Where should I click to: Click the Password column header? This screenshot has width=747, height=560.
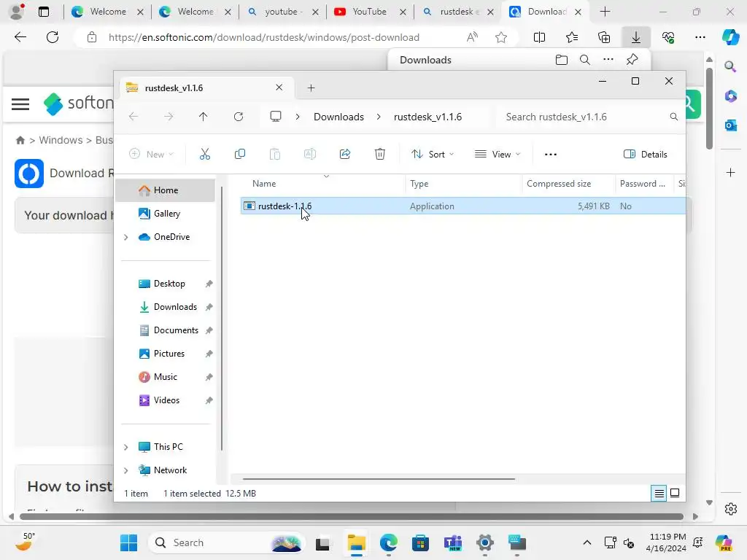click(x=643, y=184)
